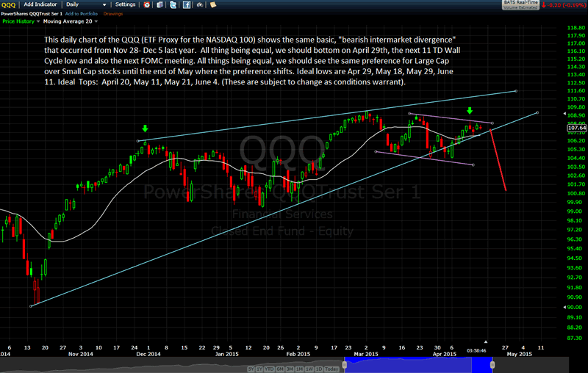Open the Settings menu
This screenshot has width=588, height=373.
(125, 4)
